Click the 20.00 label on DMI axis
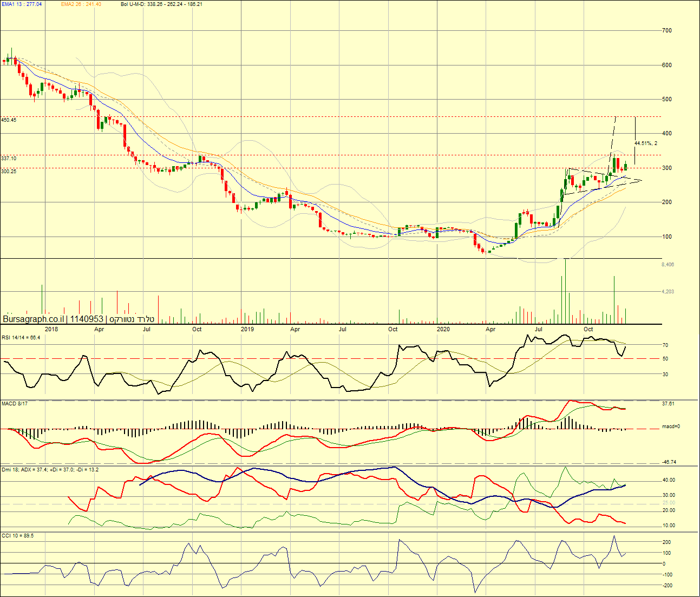700x597 pixels. pos(669,510)
